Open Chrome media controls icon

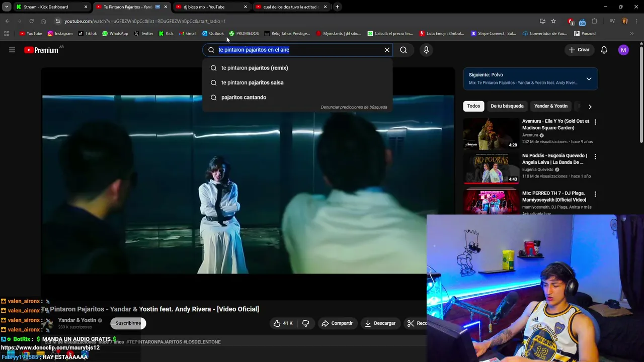click(612, 21)
